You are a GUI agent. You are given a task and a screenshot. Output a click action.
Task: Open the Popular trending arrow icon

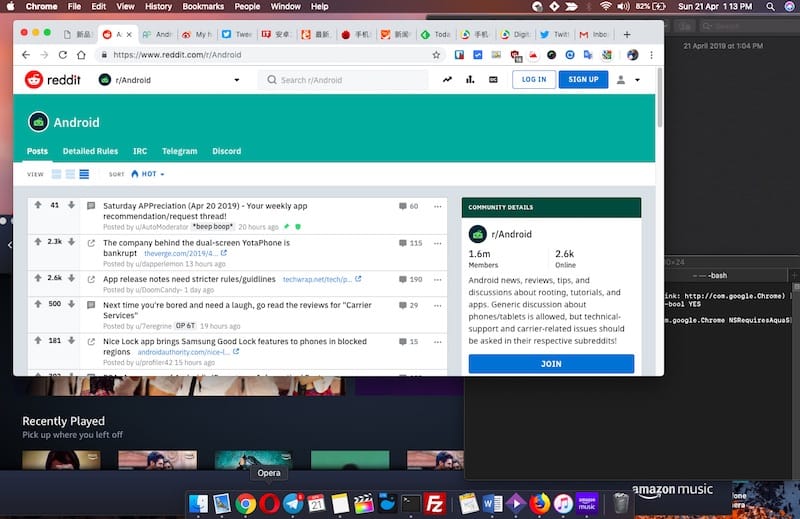(x=447, y=80)
